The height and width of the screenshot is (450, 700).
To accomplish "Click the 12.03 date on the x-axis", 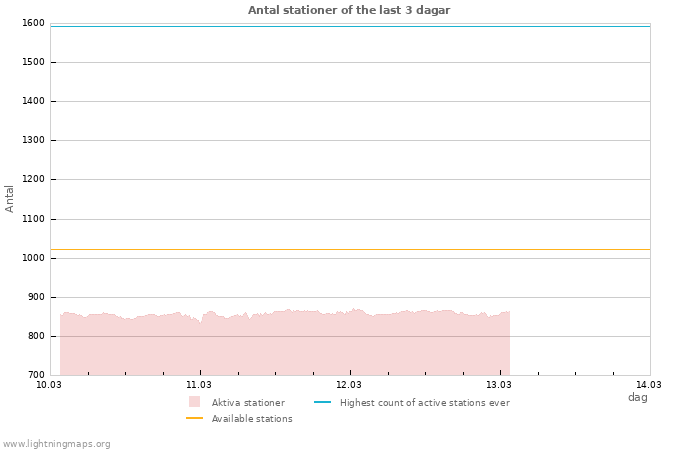I will pos(349,385).
